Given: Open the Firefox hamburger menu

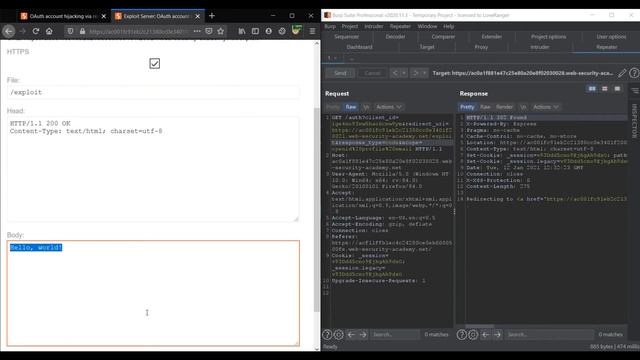Looking at the screenshot, I should coord(312,31).
